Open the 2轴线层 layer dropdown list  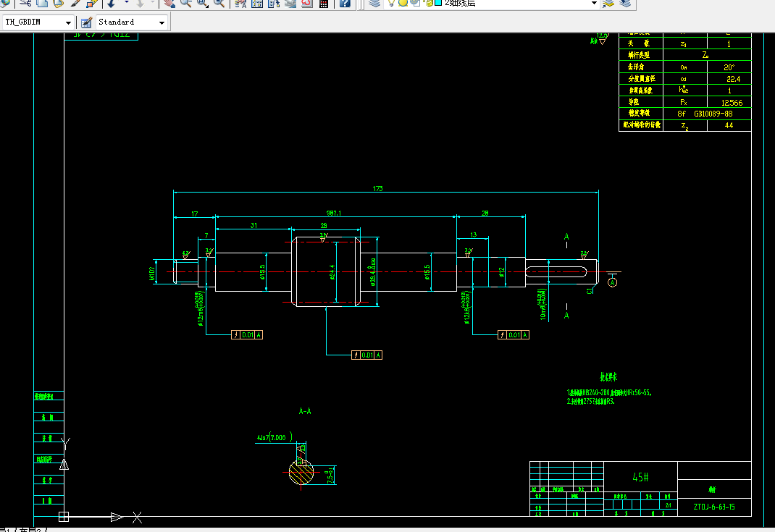coord(594,4)
